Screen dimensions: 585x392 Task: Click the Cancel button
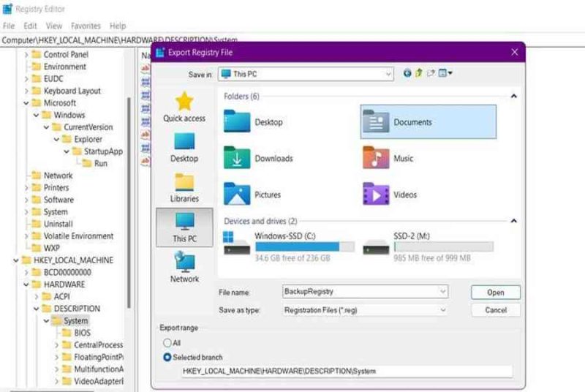pos(496,310)
